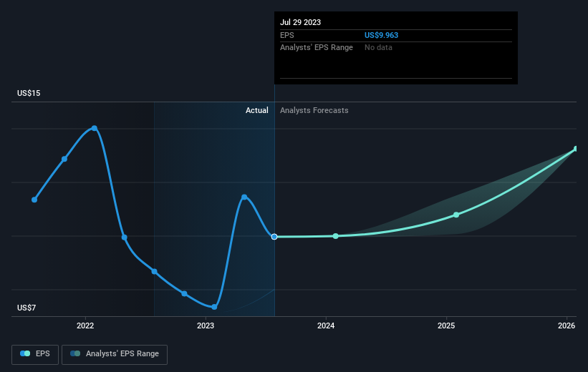Click the US$9.963 value in tooltip
Viewport: 588px width, 372px height.
click(x=381, y=35)
